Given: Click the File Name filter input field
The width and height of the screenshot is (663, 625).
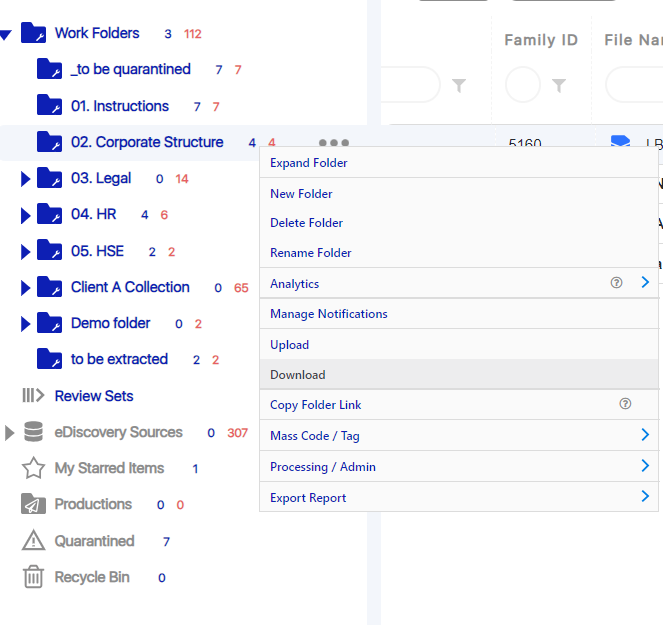Looking at the screenshot, I should click(x=634, y=85).
